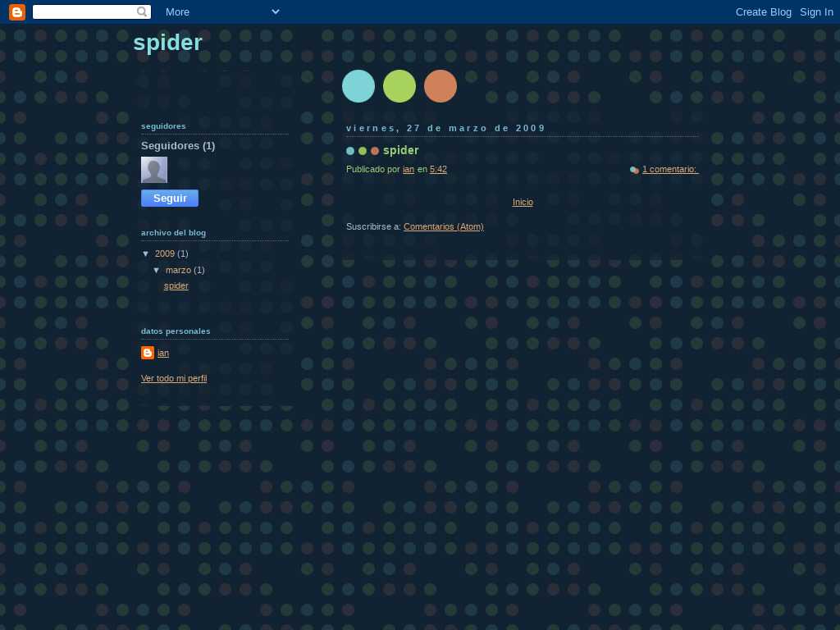Click the search magnifier icon in navbar
840x630 pixels.
[x=142, y=11]
